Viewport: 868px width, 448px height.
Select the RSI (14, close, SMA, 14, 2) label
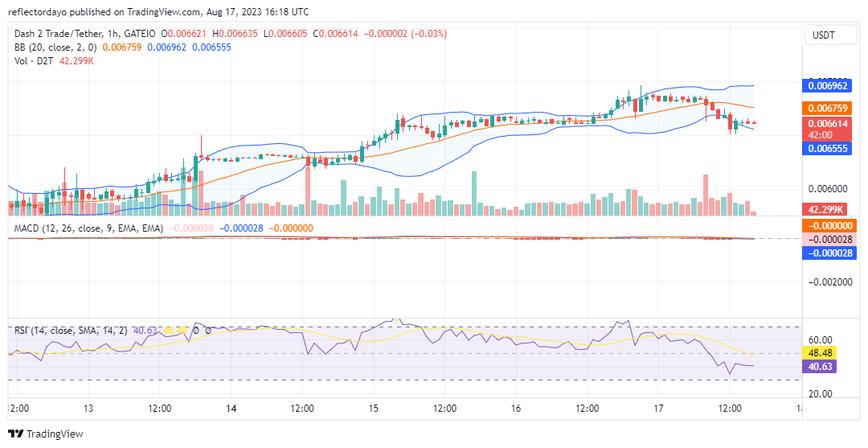coord(71,331)
